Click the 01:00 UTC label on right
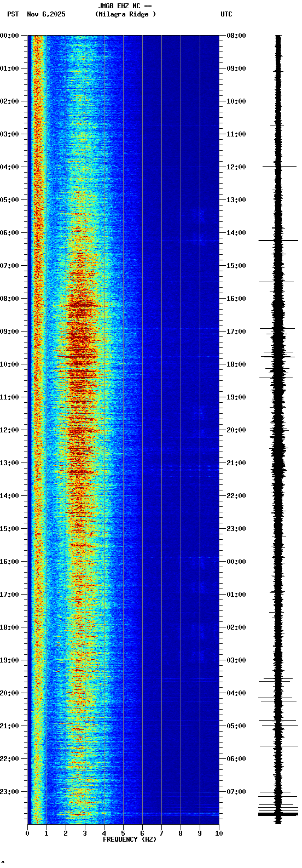 point(236,595)
